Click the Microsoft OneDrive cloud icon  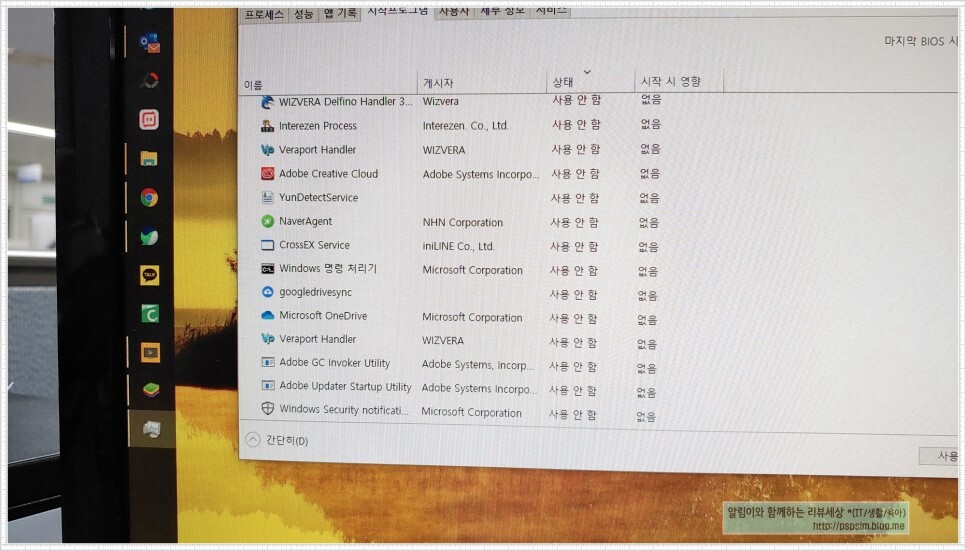(267, 316)
